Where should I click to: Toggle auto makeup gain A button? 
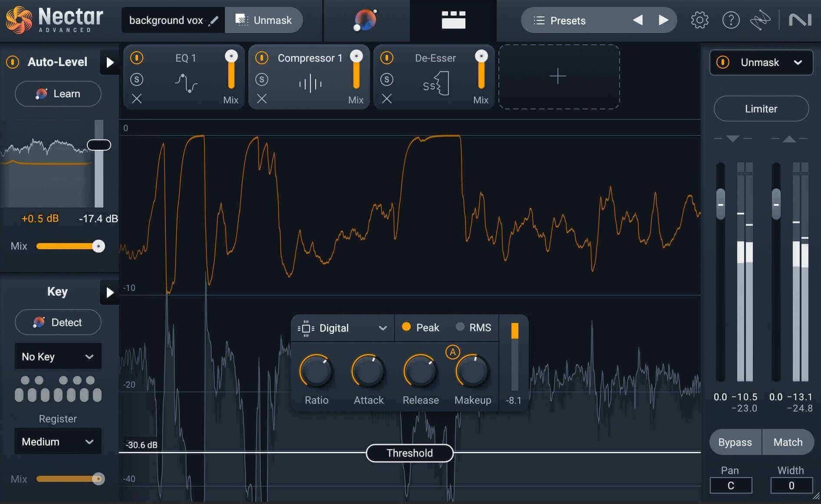point(453,352)
